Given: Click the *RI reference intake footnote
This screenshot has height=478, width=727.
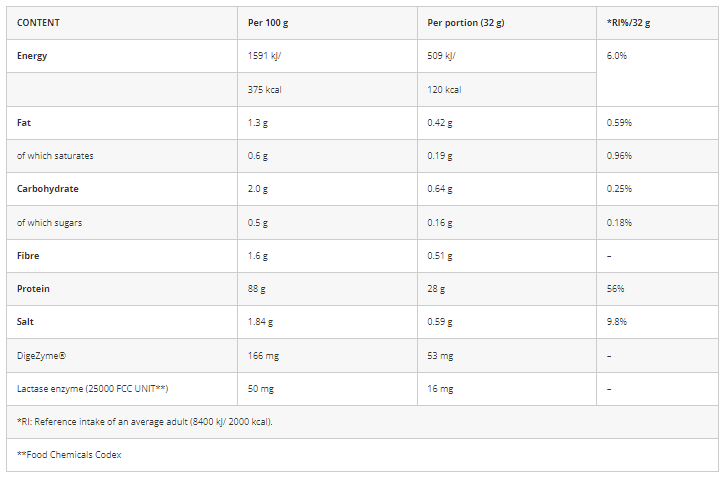Looking at the screenshot, I should pyautogui.click(x=145, y=422).
